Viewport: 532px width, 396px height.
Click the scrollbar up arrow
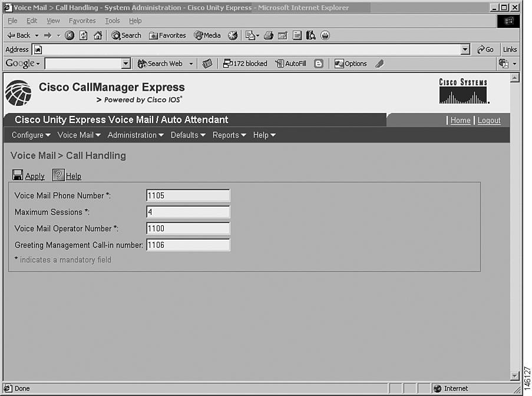tap(515, 78)
